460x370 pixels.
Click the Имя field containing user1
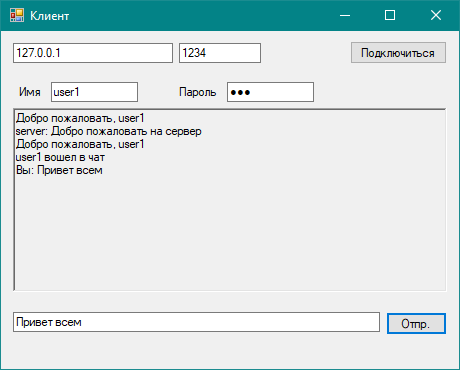tap(94, 92)
